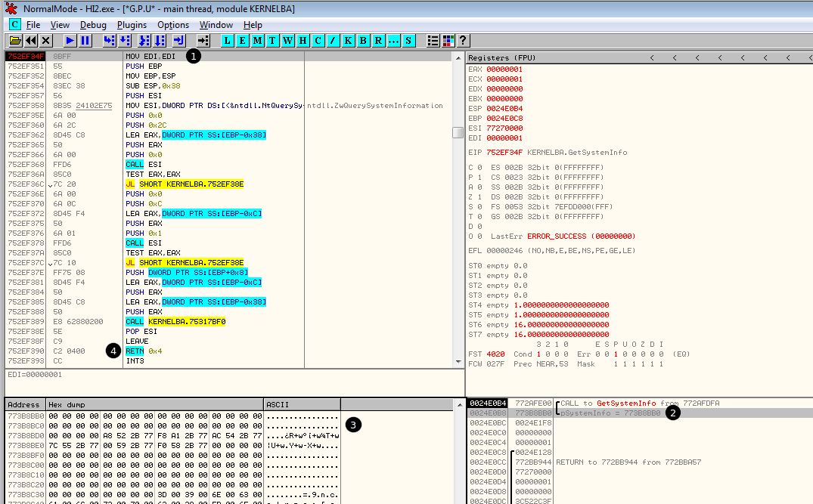Click the Step into toolbar icon
Viewport: 813px width, 504px height.
109,40
